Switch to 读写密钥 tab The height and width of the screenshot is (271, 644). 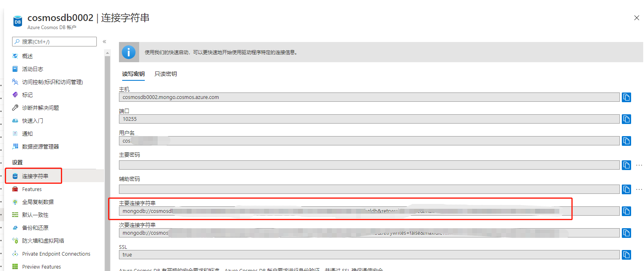133,74
